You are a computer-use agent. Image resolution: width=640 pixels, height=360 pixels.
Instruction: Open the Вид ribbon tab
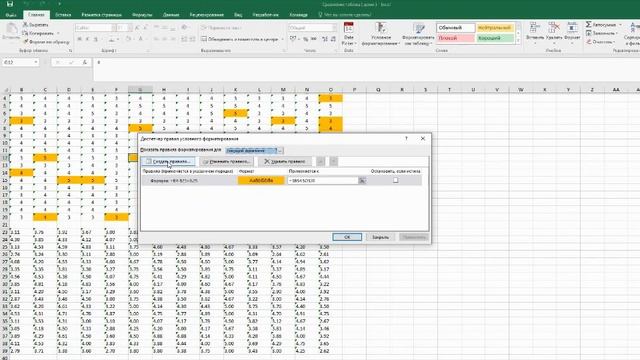(x=238, y=15)
